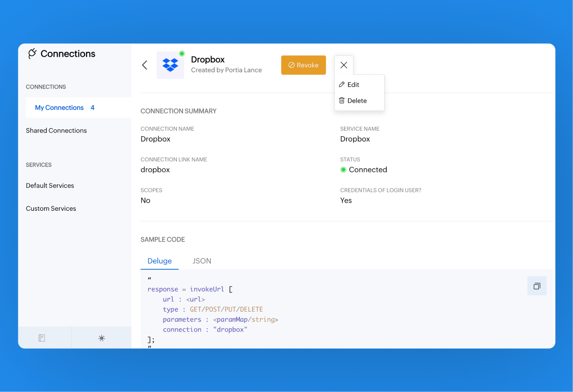Open Shared Connections in sidebar
Screen dimensions: 573x392
(56, 130)
